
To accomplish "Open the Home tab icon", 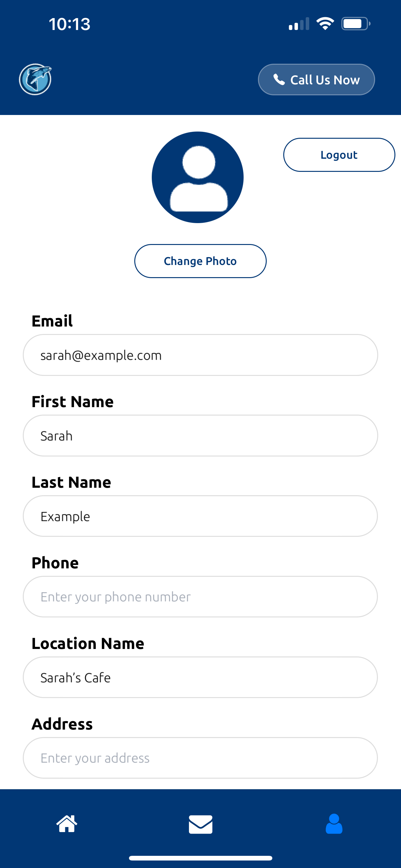I will (67, 824).
